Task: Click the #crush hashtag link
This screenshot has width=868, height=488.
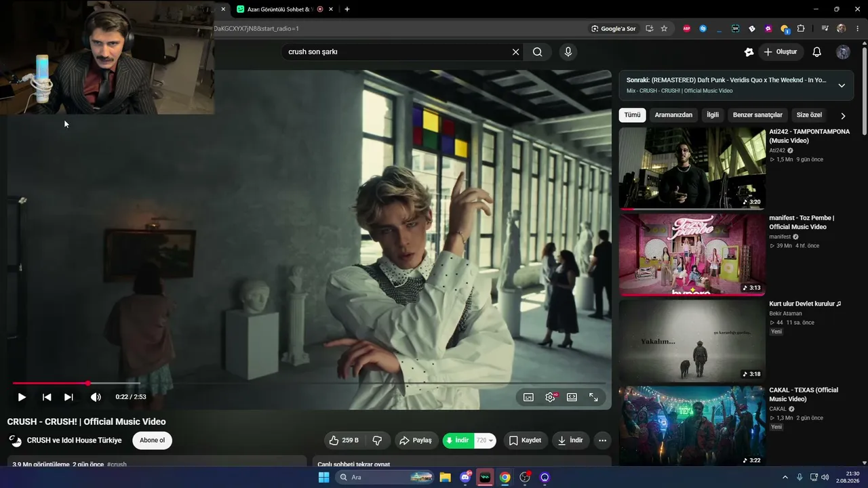Action: click(x=117, y=464)
